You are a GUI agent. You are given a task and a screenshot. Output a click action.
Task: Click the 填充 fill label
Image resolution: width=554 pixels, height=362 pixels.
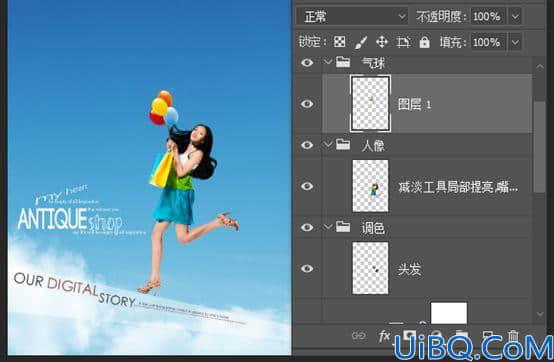coord(453,43)
